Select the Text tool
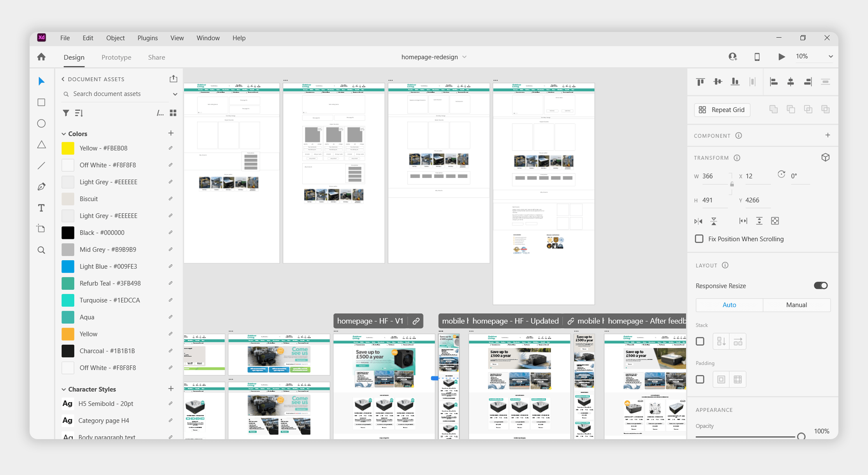 tap(41, 208)
